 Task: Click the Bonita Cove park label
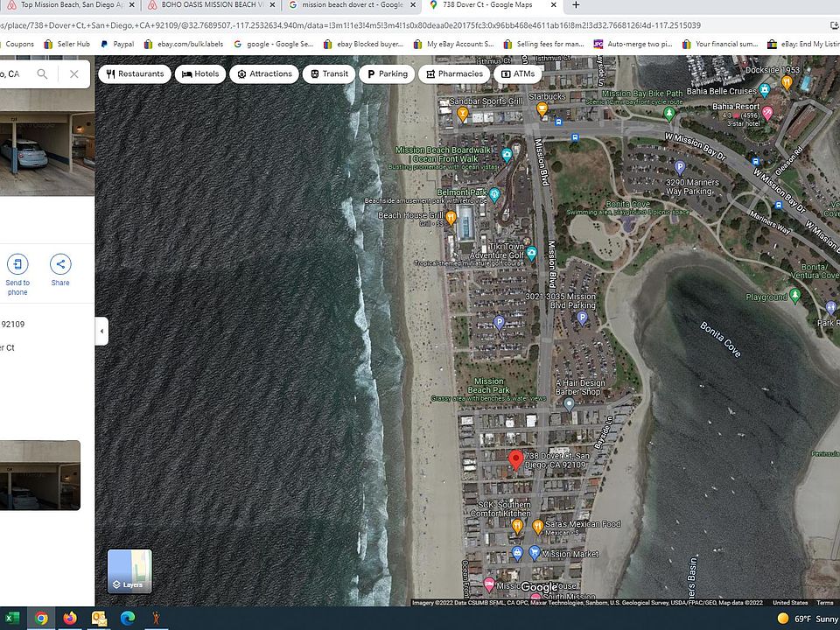coord(627,204)
